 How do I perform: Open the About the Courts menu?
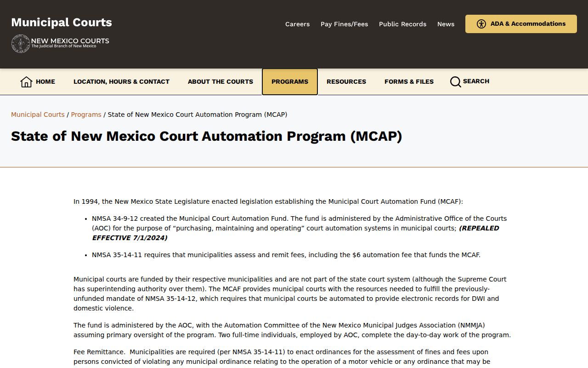[x=220, y=82]
